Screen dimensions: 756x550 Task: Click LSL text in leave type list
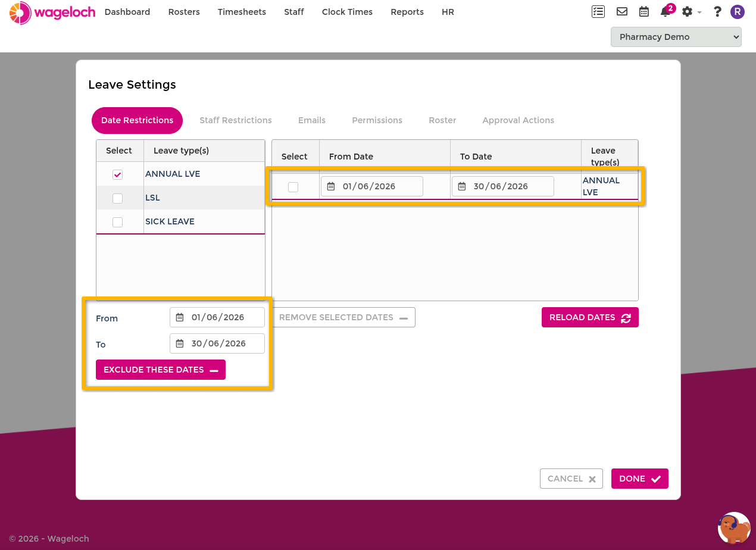[x=152, y=198]
